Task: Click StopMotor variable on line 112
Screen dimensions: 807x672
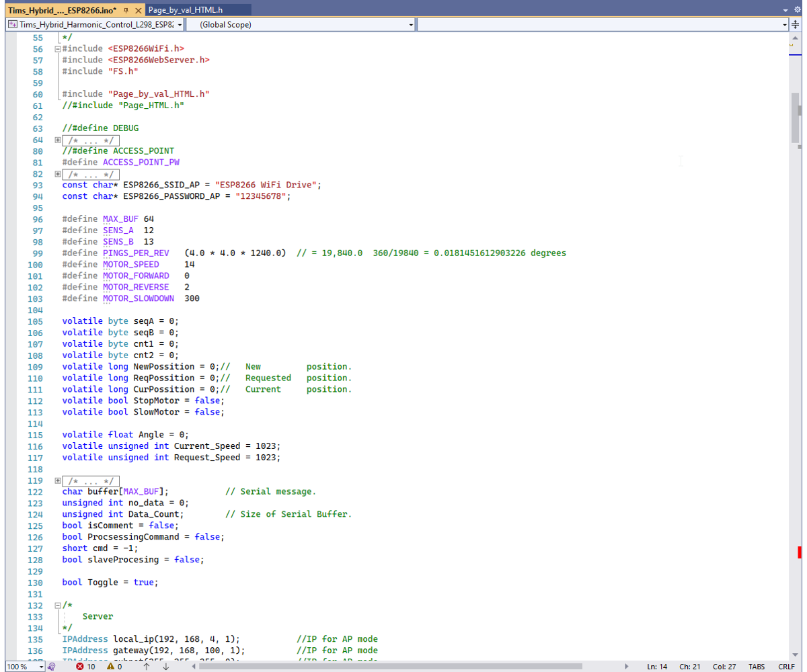Action: [x=157, y=401]
